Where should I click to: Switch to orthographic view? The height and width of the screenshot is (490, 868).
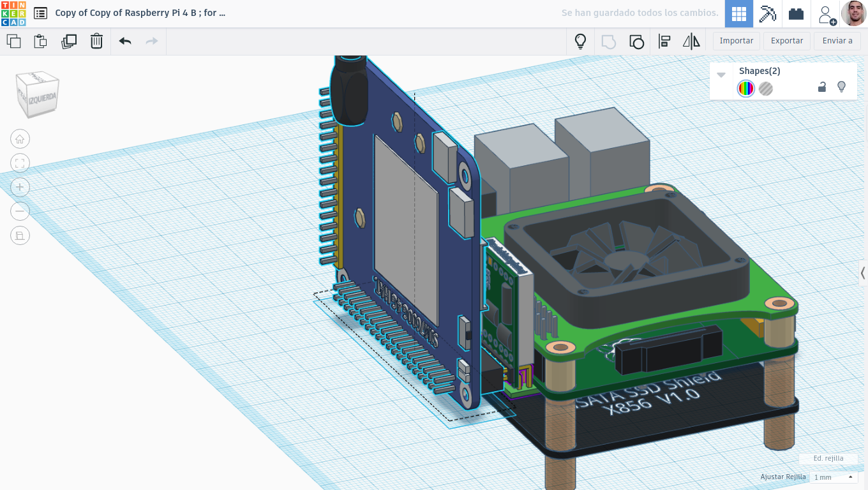[x=20, y=235]
